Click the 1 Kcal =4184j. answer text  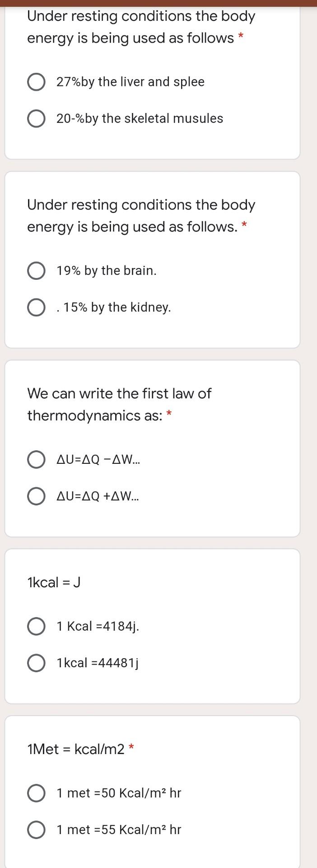[x=98, y=627]
